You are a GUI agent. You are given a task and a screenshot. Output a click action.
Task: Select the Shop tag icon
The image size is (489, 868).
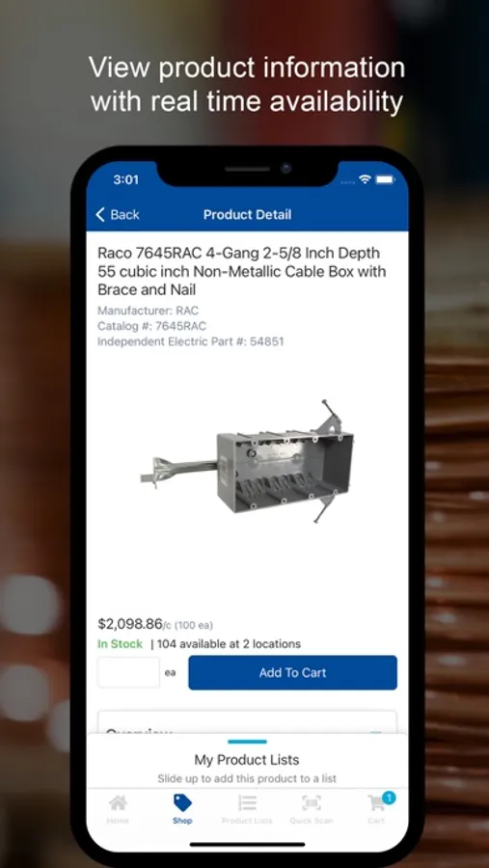click(182, 802)
